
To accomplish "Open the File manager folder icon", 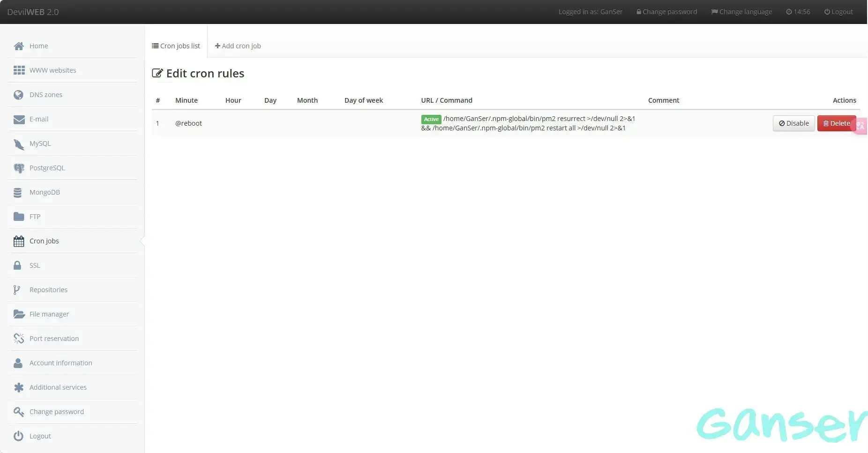I will click(19, 314).
